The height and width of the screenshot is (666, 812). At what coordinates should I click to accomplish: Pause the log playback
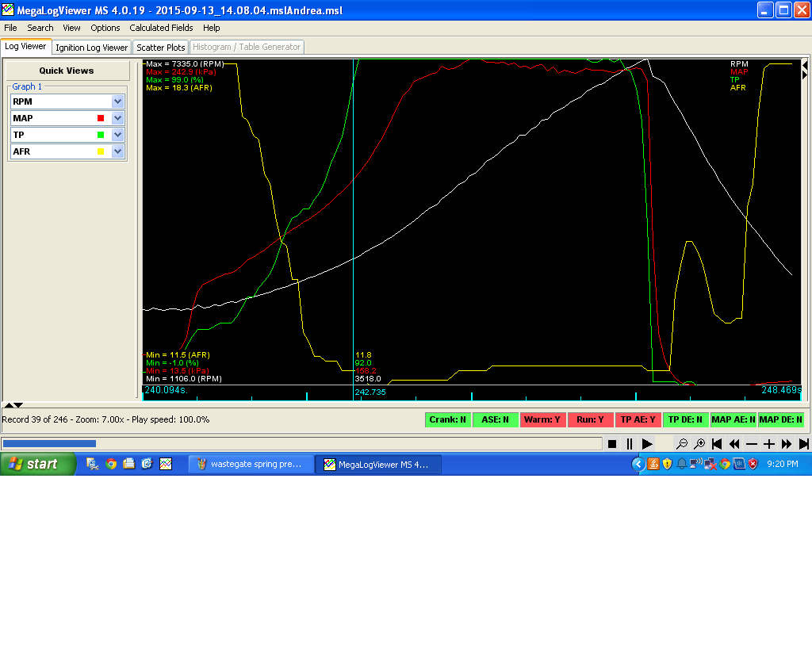(630, 444)
